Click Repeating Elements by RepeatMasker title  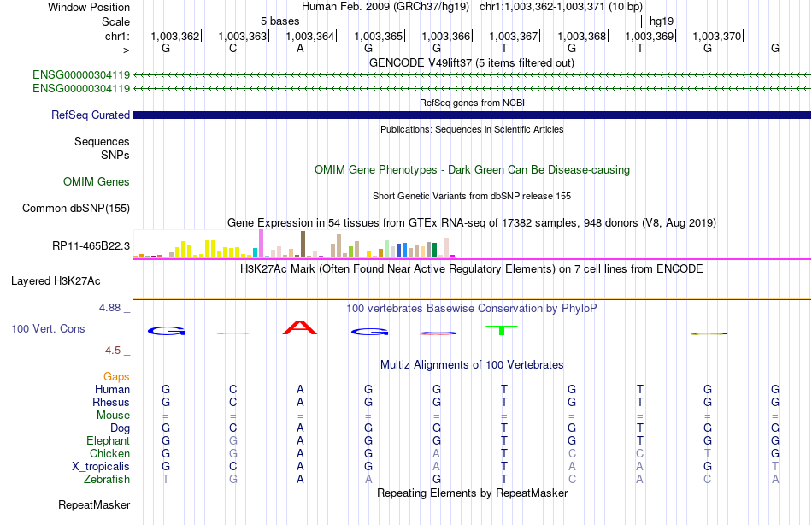(473, 493)
